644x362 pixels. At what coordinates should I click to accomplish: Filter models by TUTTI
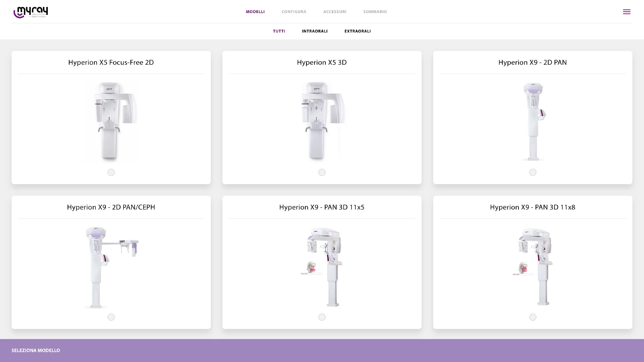tap(279, 31)
